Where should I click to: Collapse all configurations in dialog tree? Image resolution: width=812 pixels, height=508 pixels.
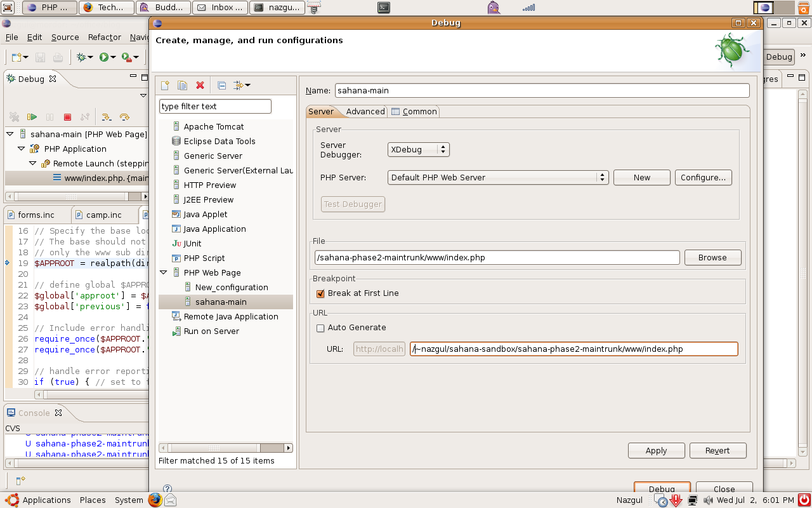pyautogui.click(x=221, y=85)
